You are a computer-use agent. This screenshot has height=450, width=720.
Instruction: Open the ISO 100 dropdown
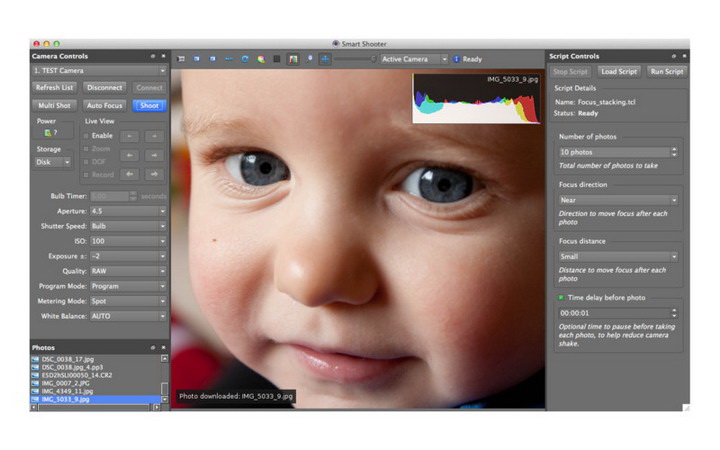pos(128,241)
